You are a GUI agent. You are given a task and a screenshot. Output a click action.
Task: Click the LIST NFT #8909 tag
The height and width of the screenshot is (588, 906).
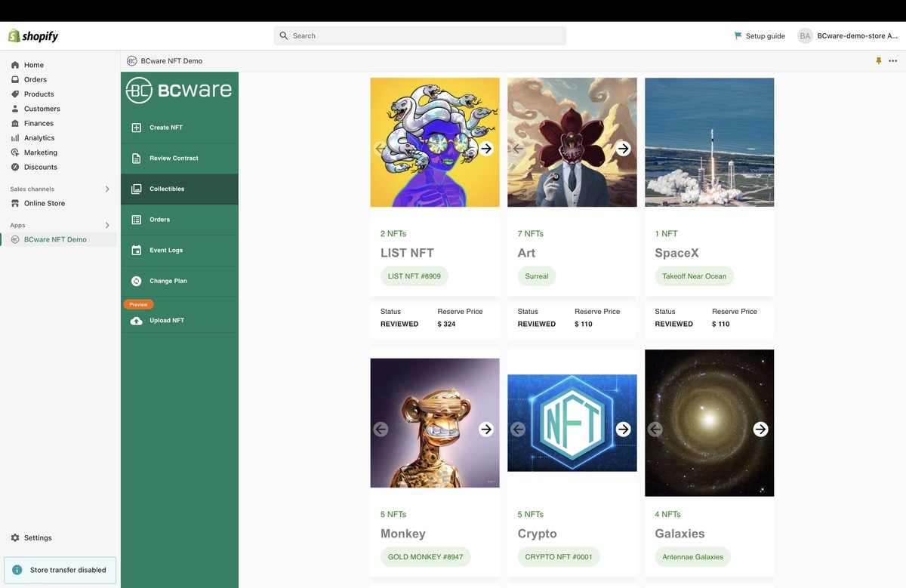point(414,276)
